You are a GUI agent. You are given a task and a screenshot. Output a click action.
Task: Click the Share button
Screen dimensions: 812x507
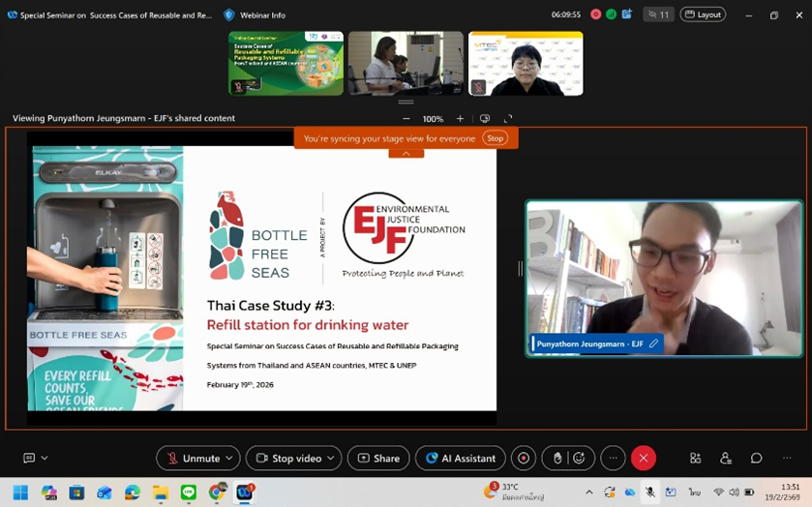point(378,459)
